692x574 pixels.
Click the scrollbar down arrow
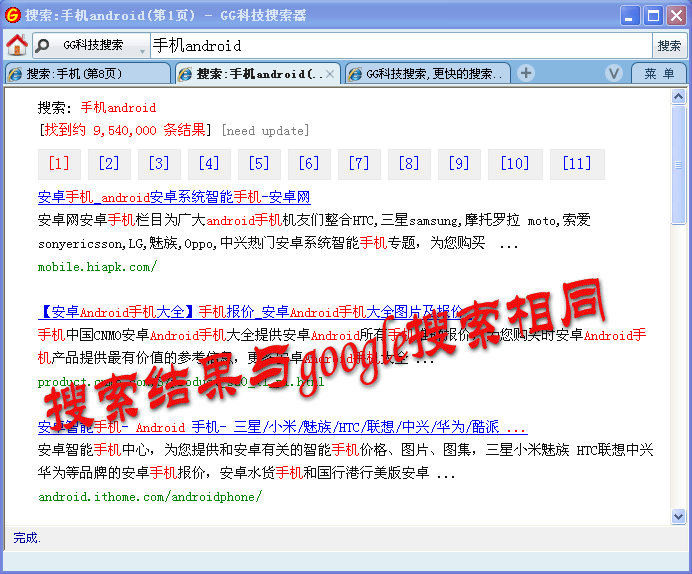pos(679,516)
